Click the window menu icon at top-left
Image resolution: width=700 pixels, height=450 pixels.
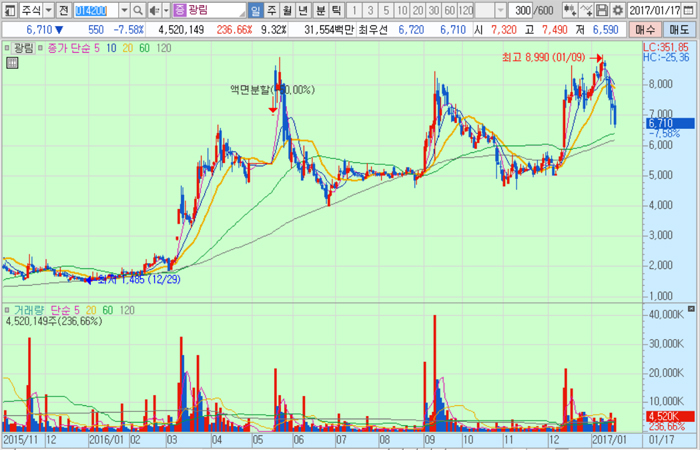(x=9, y=10)
